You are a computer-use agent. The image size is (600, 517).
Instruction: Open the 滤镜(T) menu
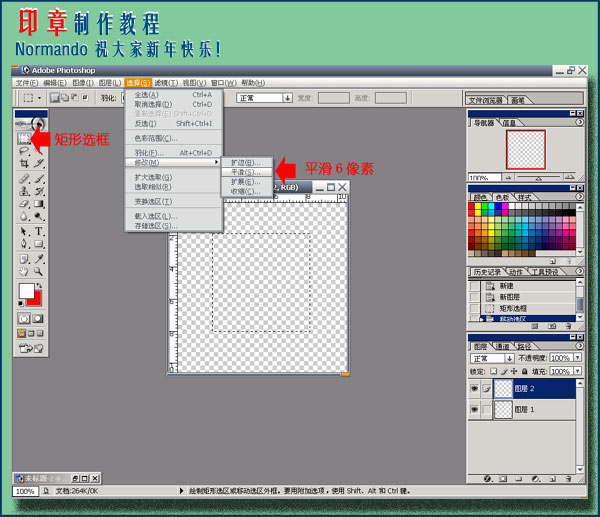[x=166, y=83]
